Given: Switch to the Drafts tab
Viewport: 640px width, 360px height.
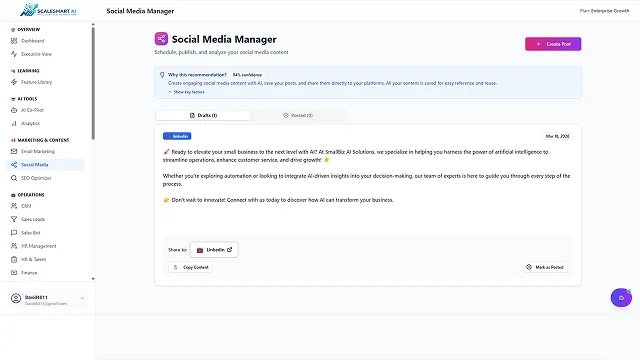Looking at the screenshot, I should (x=203, y=116).
